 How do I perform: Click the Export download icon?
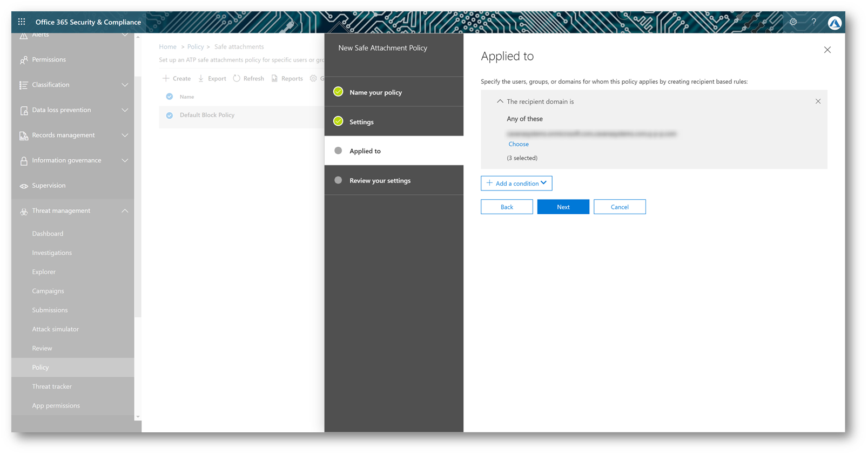pyautogui.click(x=201, y=78)
